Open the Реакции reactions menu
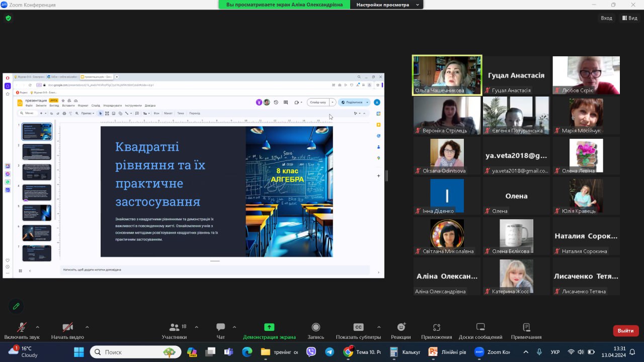Screen dimensions: 644x362 coord(400,327)
